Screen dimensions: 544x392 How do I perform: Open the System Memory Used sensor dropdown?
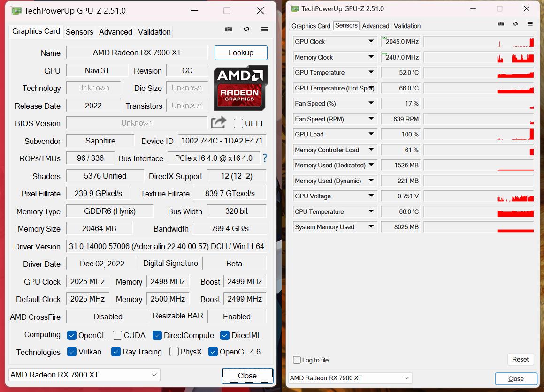tap(371, 226)
